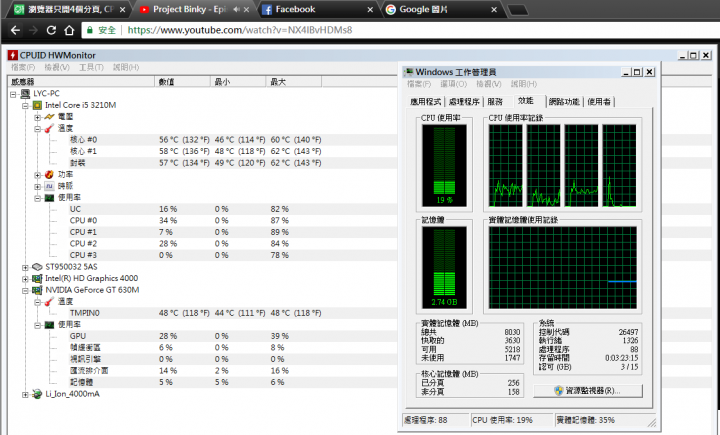Click the hard drive icon beside ST950032 5AS
This screenshot has width=720, height=435.
pos(37,267)
